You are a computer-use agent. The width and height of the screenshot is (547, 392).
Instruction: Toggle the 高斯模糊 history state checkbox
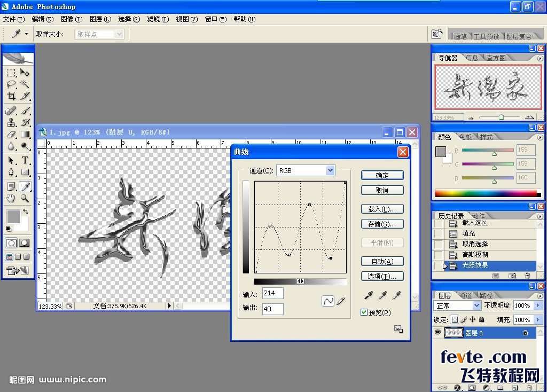438,255
